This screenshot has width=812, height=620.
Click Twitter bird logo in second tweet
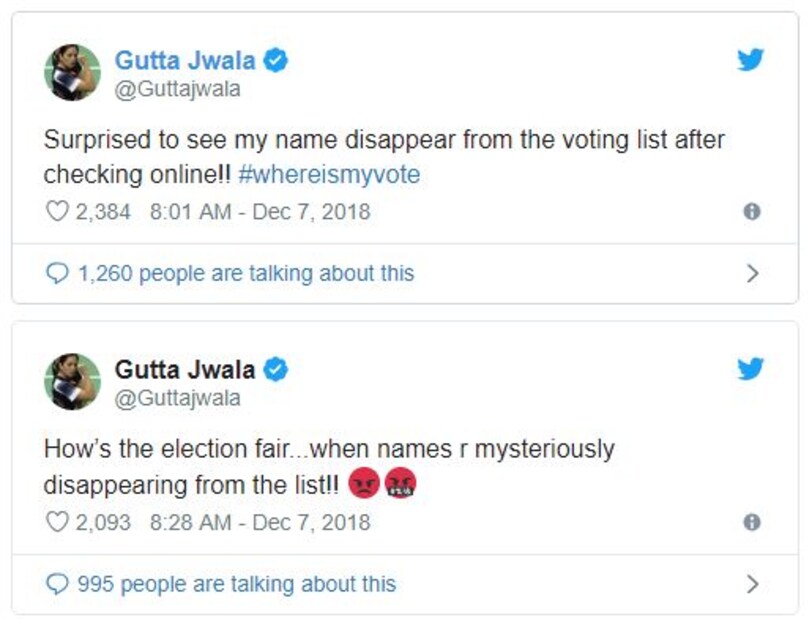tap(750, 370)
